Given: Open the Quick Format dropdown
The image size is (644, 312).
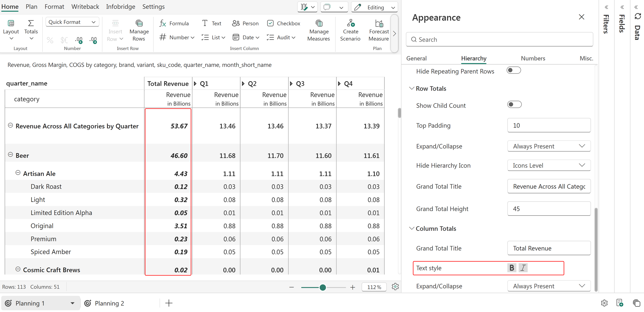Looking at the screenshot, I should tap(72, 22).
